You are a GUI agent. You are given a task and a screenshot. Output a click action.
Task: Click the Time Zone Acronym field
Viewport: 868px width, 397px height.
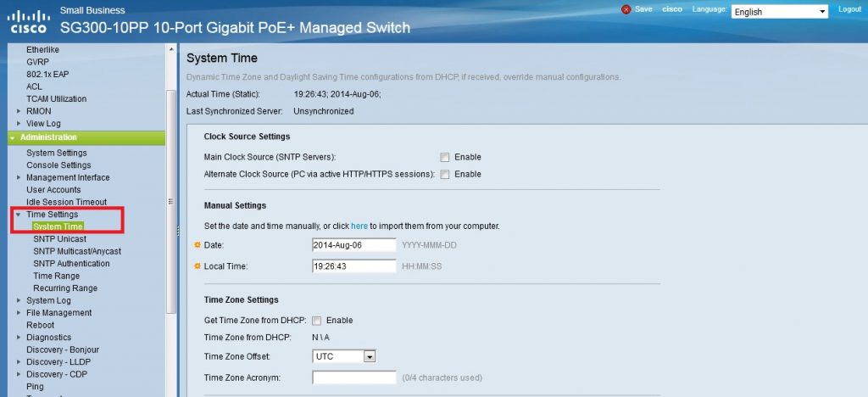tap(354, 377)
